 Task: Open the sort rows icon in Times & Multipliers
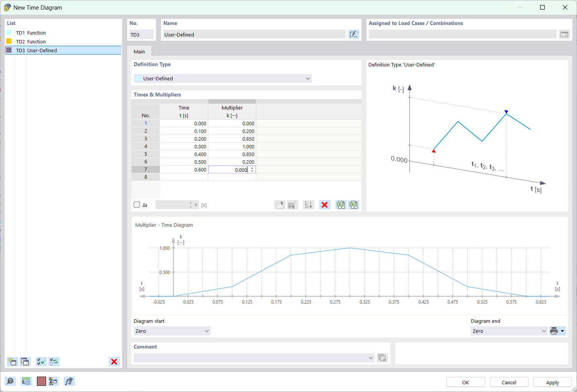tap(308, 204)
